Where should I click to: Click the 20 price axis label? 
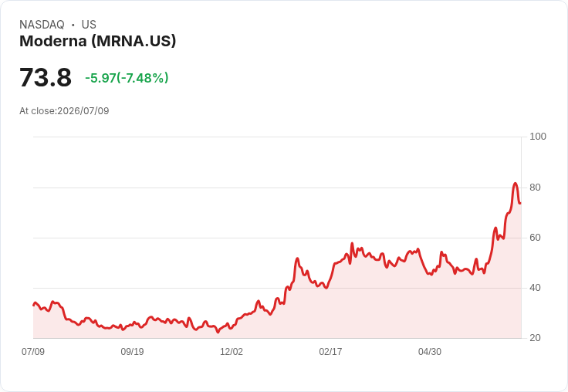535,338
